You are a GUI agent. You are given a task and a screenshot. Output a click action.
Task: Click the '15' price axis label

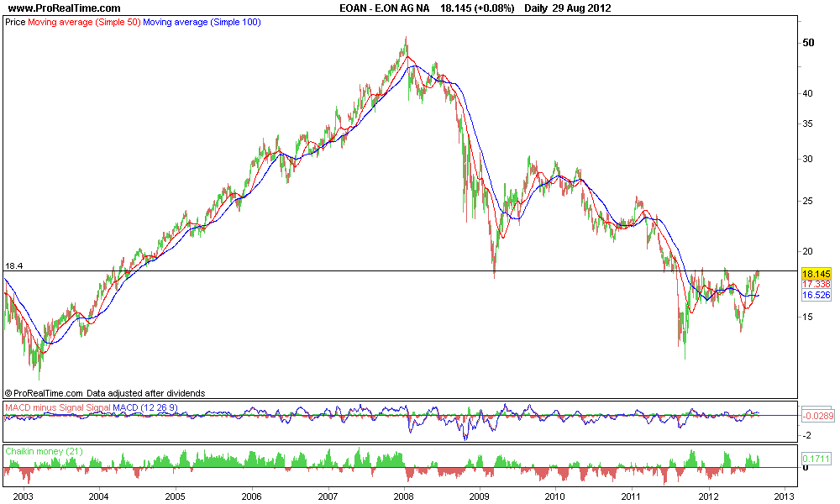(x=807, y=317)
